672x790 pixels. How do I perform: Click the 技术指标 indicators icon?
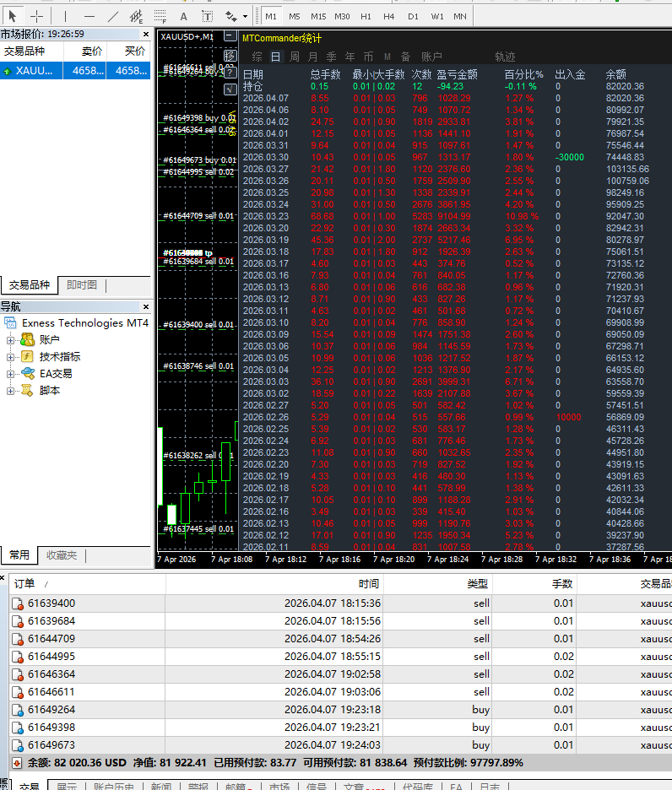(27, 357)
